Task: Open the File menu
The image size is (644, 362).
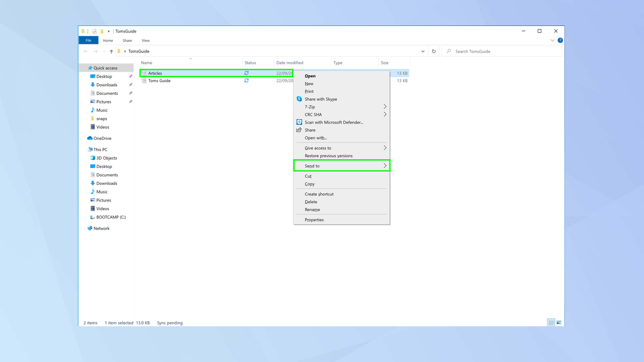Action: [89, 40]
